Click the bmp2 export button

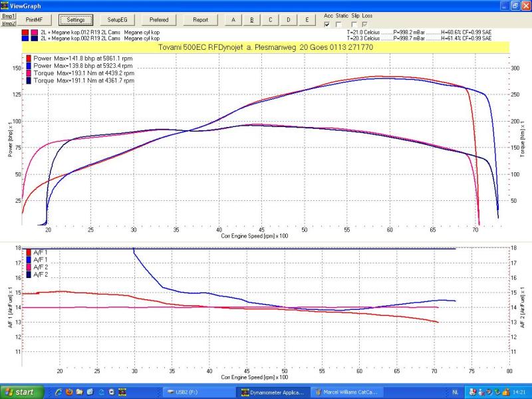pyautogui.click(x=9, y=23)
